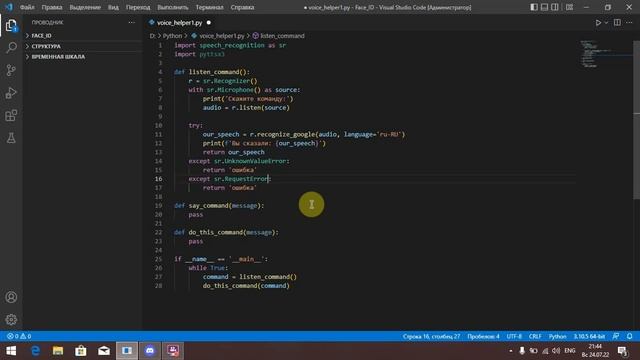Open Edge browser from taskbar
The width and height of the screenshot is (640, 360).
click(x=35, y=351)
